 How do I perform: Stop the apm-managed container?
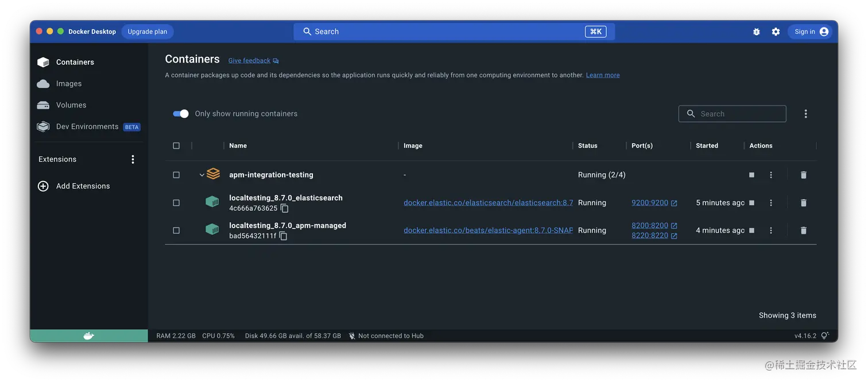(x=751, y=230)
